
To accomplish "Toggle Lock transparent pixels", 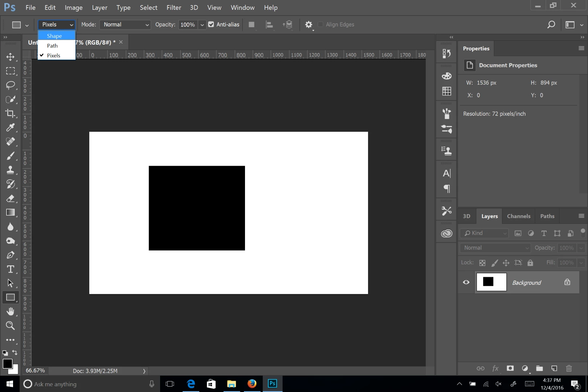I will pos(482,263).
